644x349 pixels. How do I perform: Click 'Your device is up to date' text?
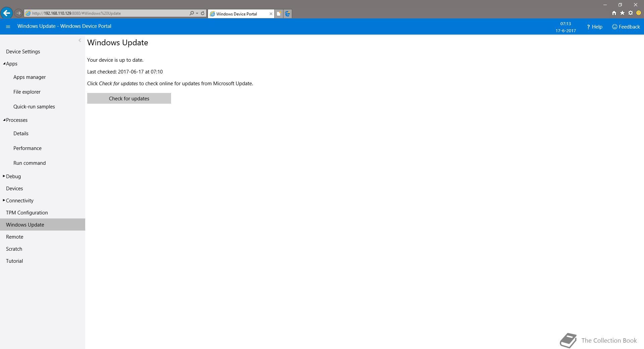(x=115, y=60)
